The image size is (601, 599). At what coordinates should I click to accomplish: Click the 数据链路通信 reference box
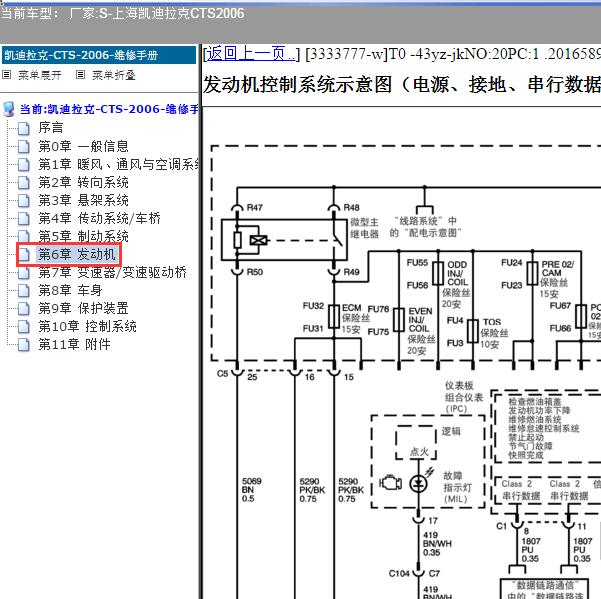point(544,589)
